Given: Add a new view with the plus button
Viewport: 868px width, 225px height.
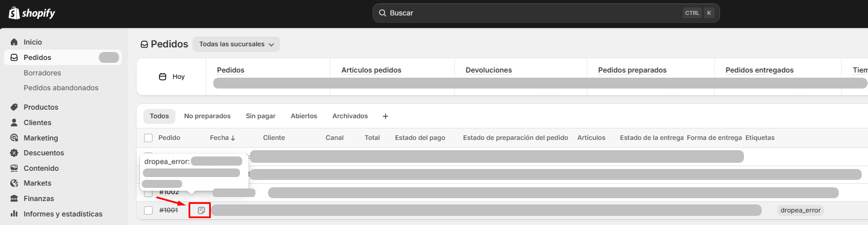Looking at the screenshot, I should 385,116.
